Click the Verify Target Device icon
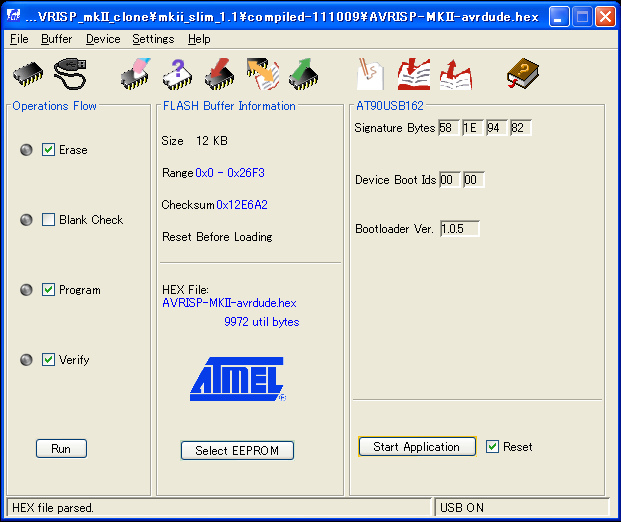 (262, 74)
